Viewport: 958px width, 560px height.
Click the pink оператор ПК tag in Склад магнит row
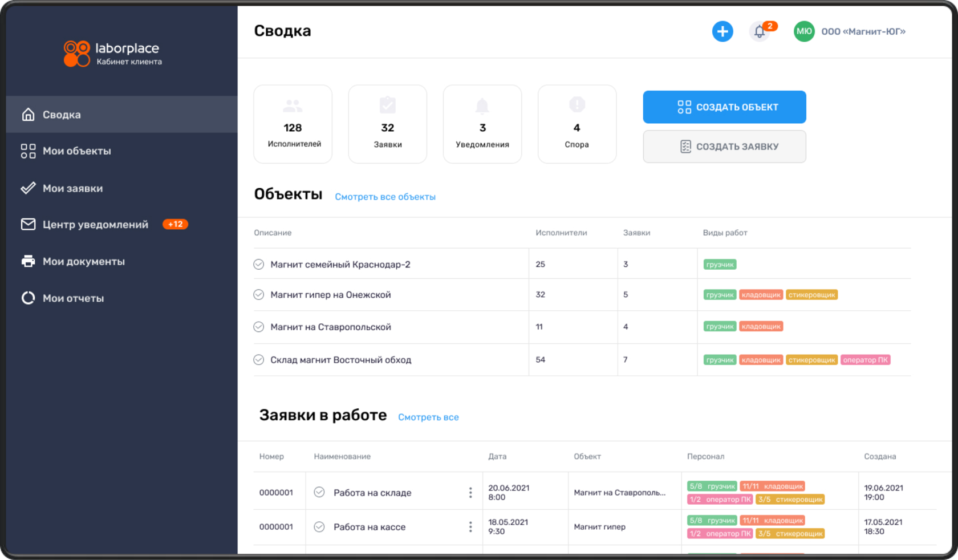click(866, 360)
